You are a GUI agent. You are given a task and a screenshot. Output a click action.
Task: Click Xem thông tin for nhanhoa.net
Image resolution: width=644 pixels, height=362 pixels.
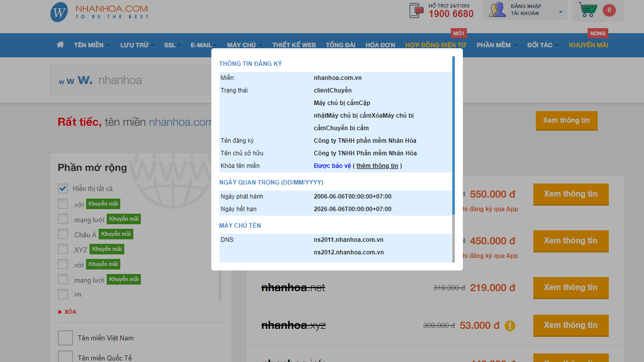click(x=571, y=288)
